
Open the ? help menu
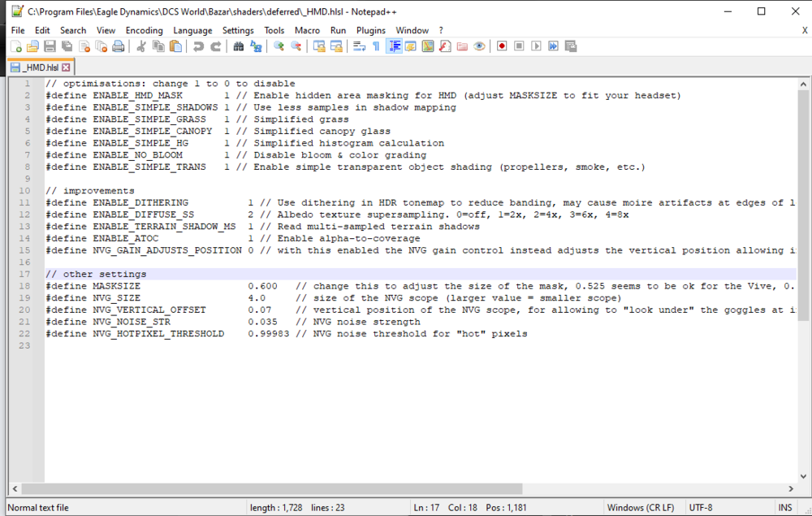tap(441, 31)
